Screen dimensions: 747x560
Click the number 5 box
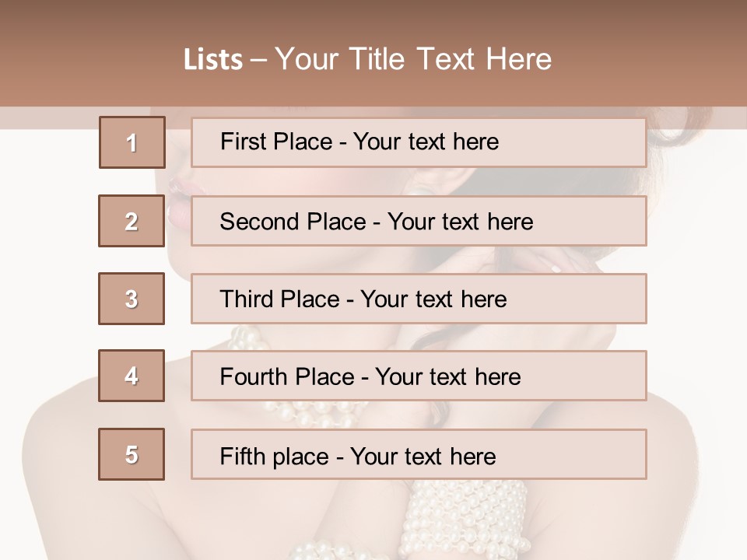[132, 453]
